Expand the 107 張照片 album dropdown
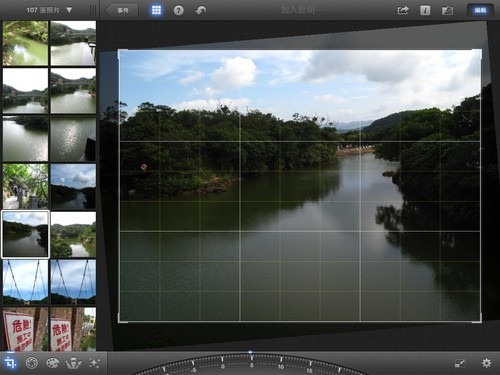This screenshot has height=375, width=500. (49, 10)
